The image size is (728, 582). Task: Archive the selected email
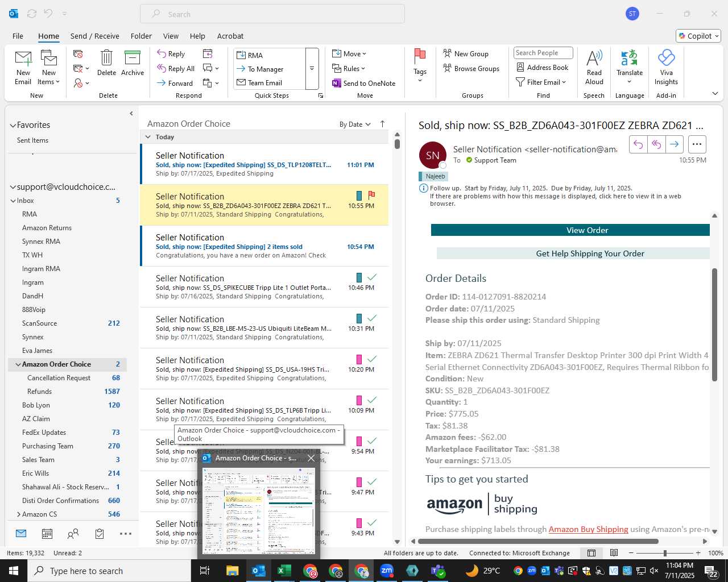point(133,64)
